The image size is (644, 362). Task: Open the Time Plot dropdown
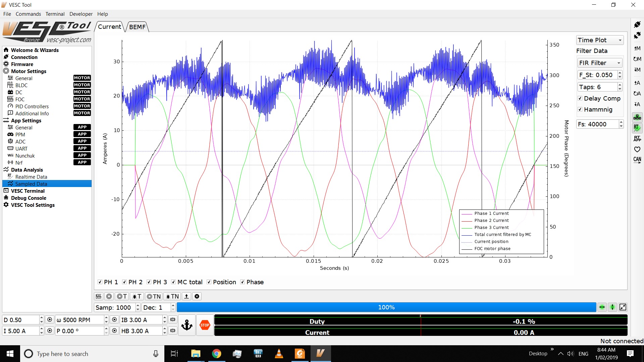(x=600, y=40)
